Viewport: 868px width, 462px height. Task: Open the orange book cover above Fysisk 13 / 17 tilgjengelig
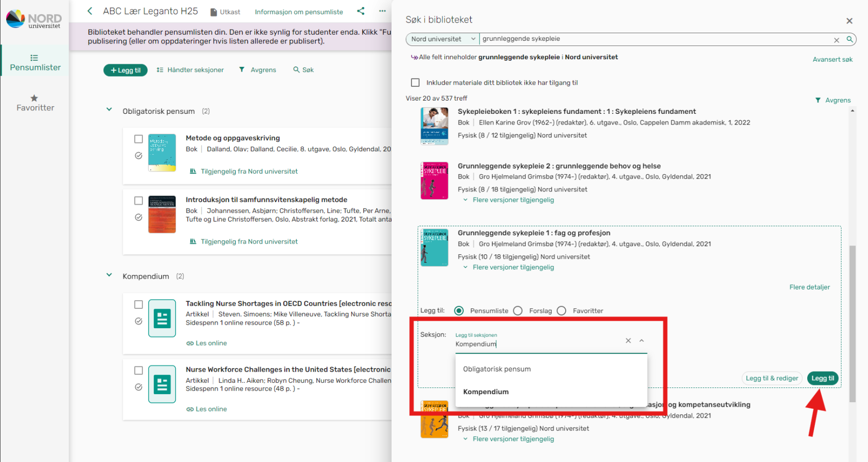coord(435,420)
